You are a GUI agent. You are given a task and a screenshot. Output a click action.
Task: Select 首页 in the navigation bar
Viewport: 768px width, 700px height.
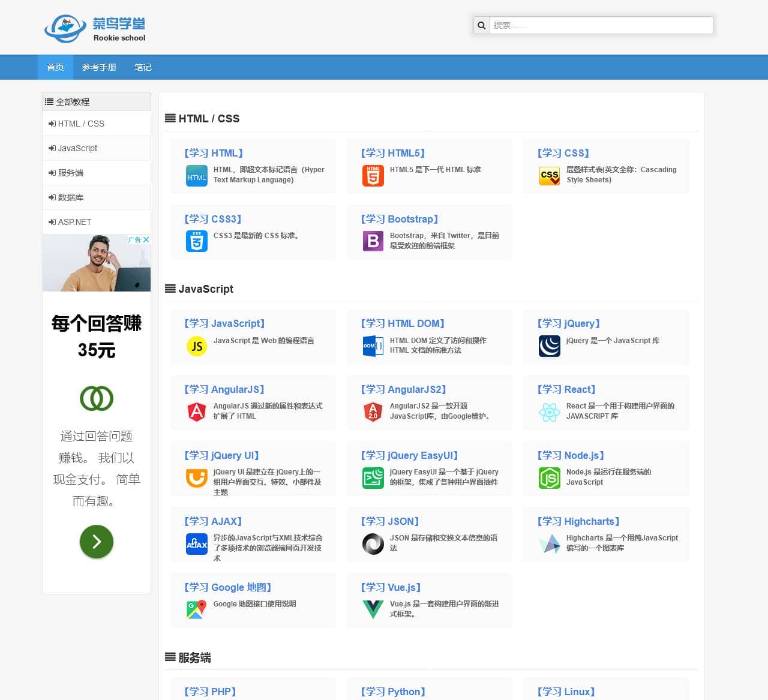55,67
